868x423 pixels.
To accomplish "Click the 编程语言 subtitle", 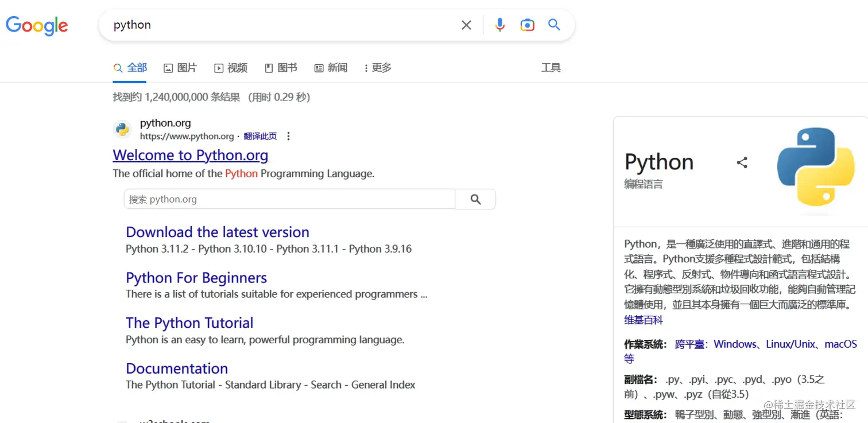I will [644, 184].
